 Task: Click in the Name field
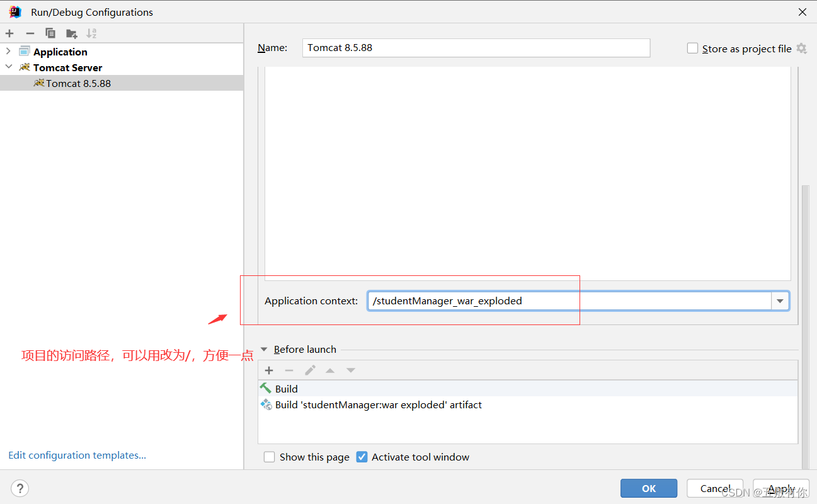coord(476,48)
